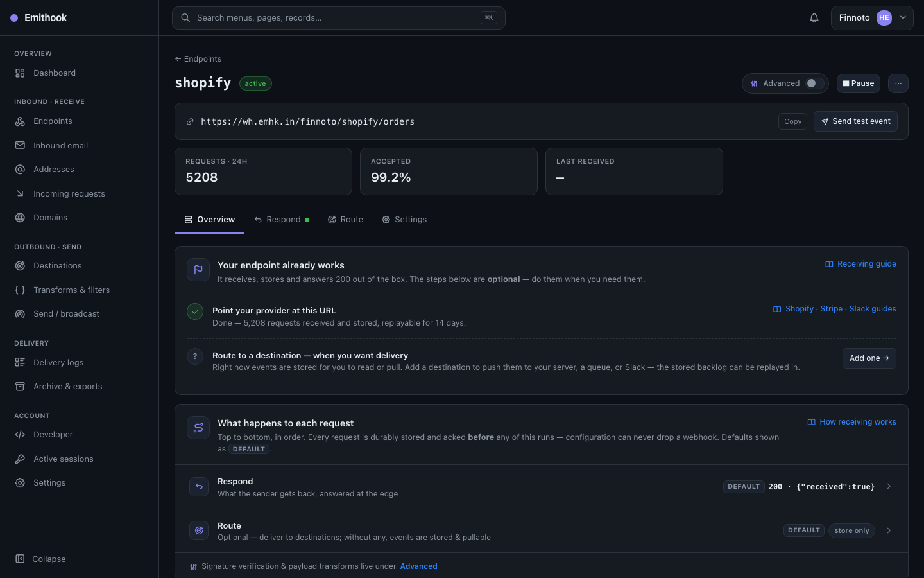Copy the webhook URL

pyautogui.click(x=792, y=121)
